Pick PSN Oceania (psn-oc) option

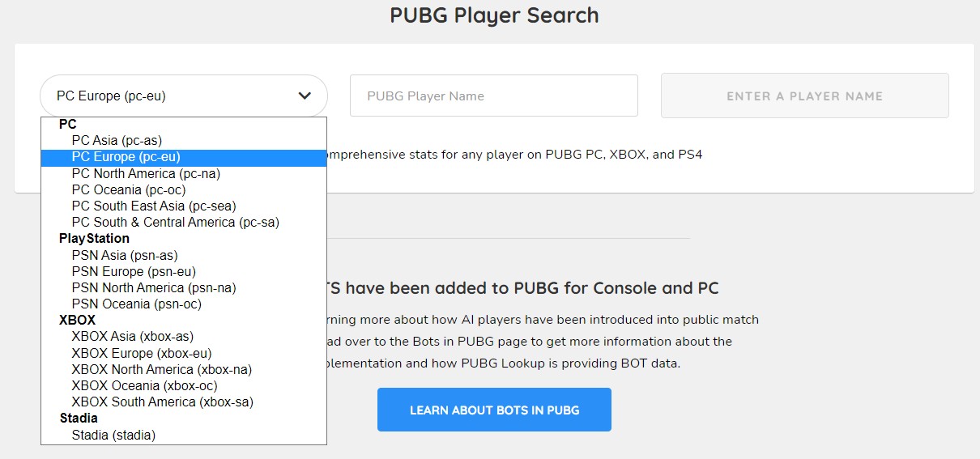[136, 304]
